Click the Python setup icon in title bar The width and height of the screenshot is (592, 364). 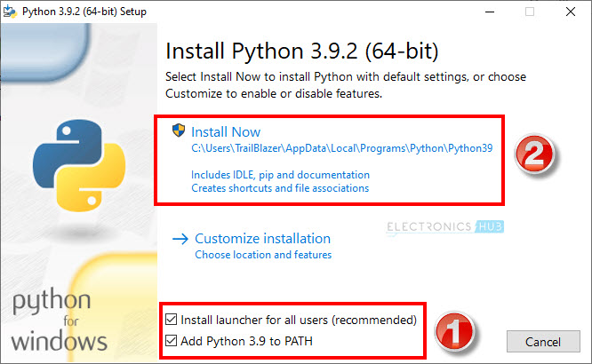[x=11, y=12]
